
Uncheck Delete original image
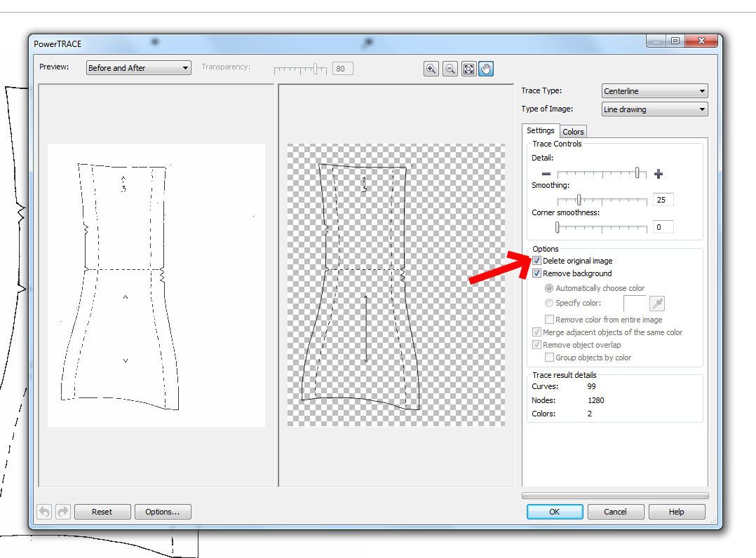pos(536,261)
